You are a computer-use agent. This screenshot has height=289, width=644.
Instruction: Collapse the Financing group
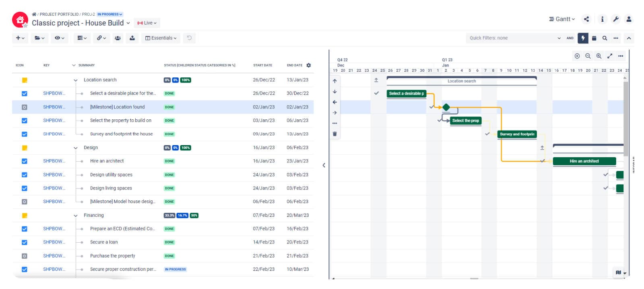pyautogui.click(x=76, y=216)
